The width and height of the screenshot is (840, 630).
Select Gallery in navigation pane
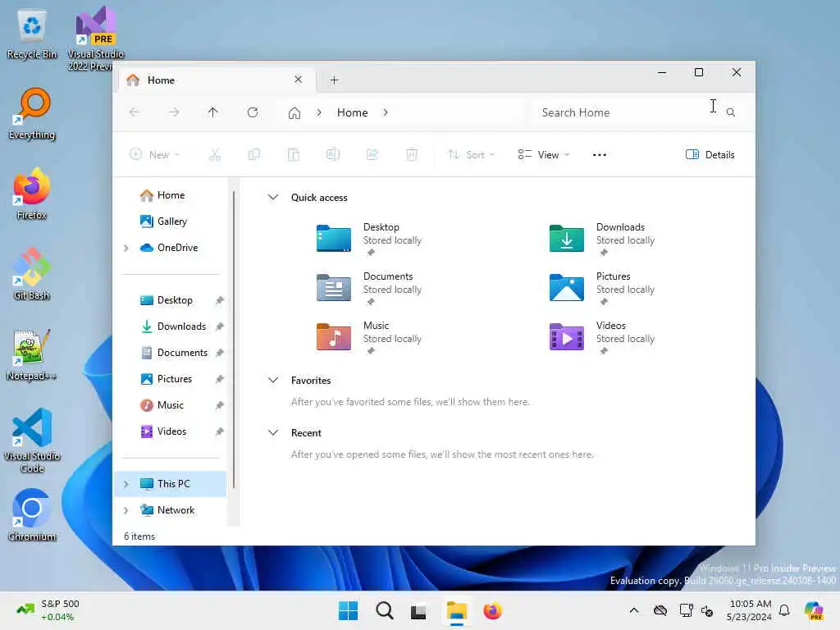click(171, 221)
